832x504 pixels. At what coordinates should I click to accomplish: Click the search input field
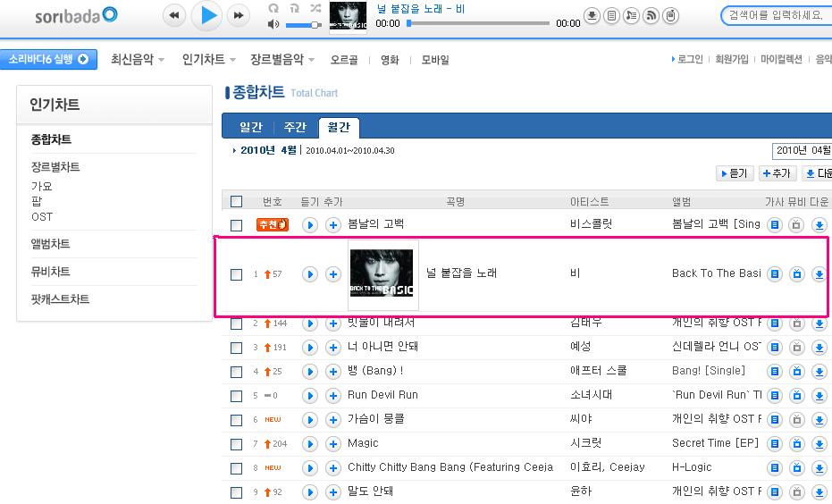pos(777,15)
